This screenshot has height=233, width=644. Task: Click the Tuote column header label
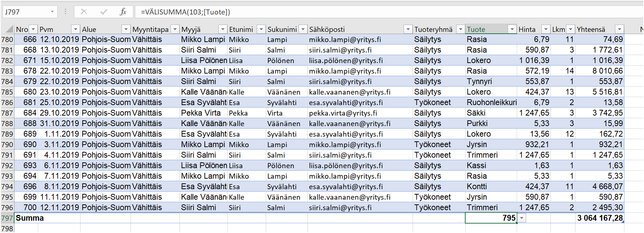pyautogui.click(x=476, y=29)
